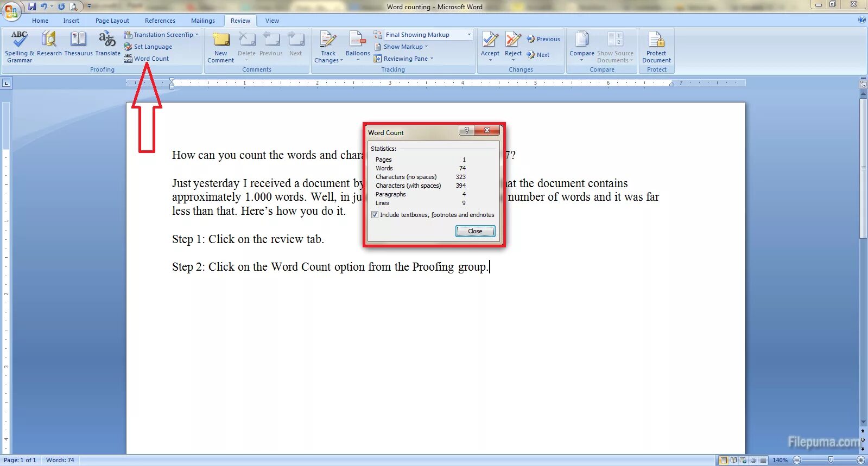Switch to Draft view
Screen dimensions: 868x466
pos(763,460)
